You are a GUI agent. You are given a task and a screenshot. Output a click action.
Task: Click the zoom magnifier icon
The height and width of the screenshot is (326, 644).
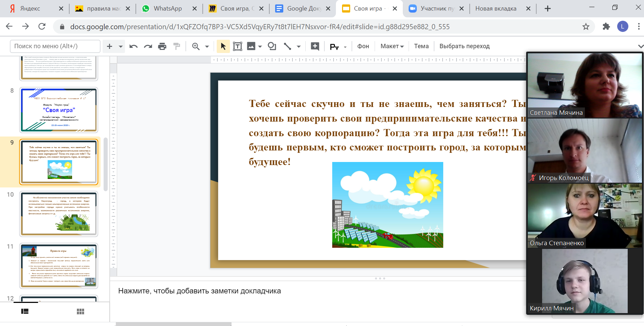tap(196, 46)
